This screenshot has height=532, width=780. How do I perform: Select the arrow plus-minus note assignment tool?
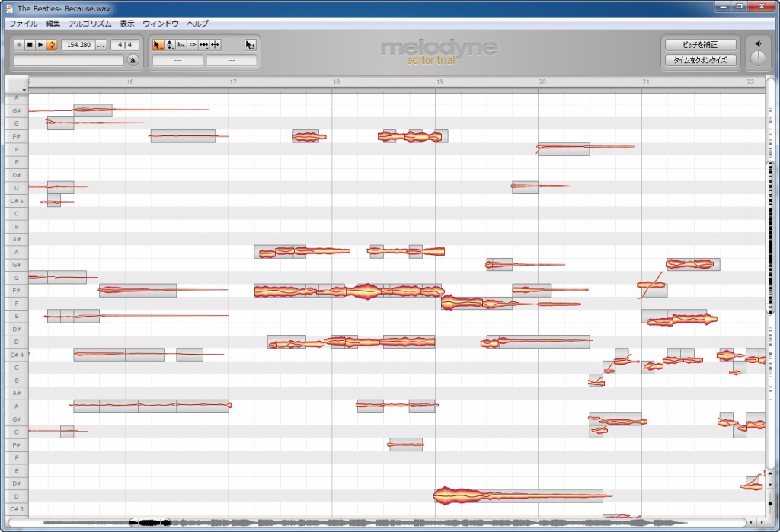point(250,45)
